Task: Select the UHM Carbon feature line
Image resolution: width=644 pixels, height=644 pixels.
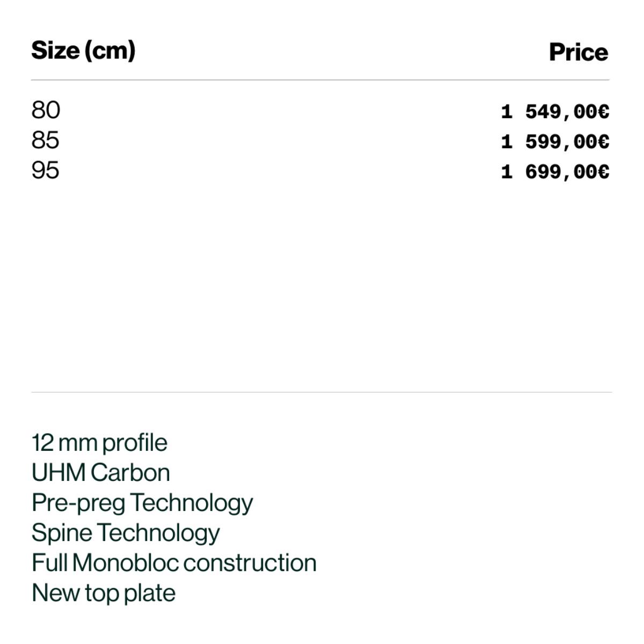Action: pos(101,473)
